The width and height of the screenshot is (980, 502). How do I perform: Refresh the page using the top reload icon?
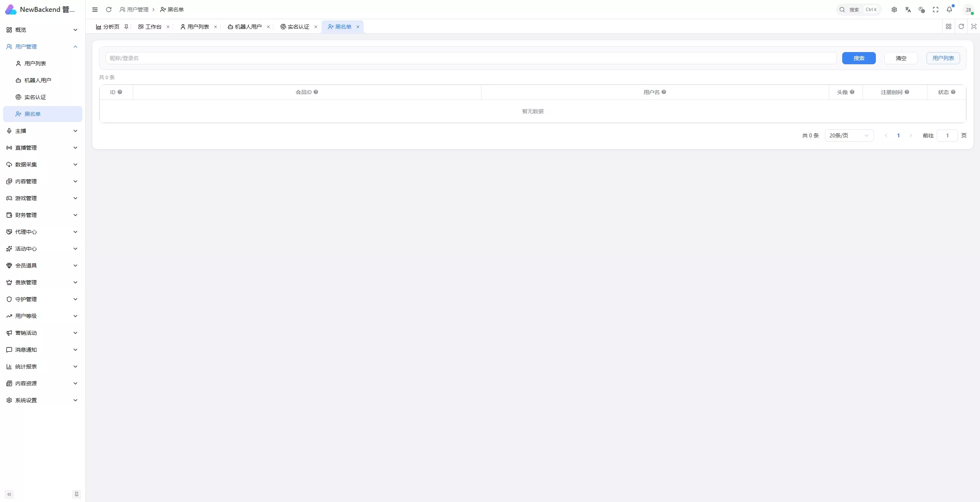[109, 10]
